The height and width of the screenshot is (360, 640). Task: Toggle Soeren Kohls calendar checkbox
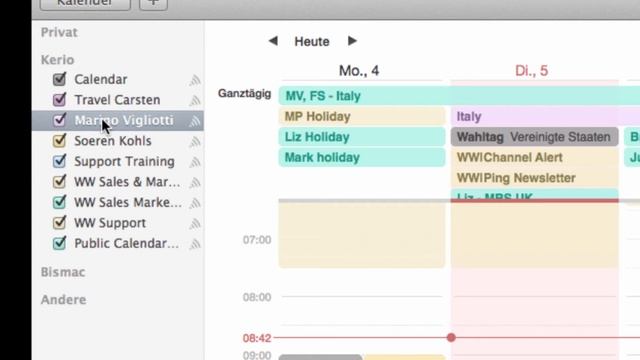(x=60, y=140)
